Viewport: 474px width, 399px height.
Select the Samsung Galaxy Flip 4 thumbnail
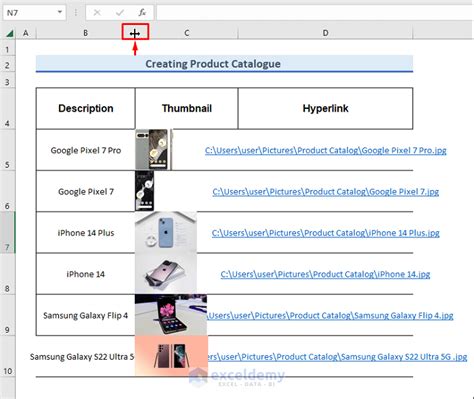click(x=171, y=315)
